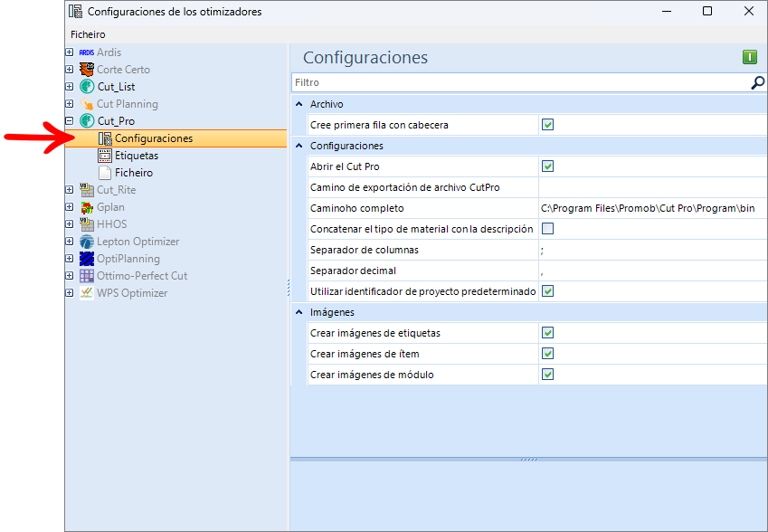Select the Cut_Pro optimizer label
This screenshot has height=532, width=768.
pyautogui.click(x=116, y=121)
